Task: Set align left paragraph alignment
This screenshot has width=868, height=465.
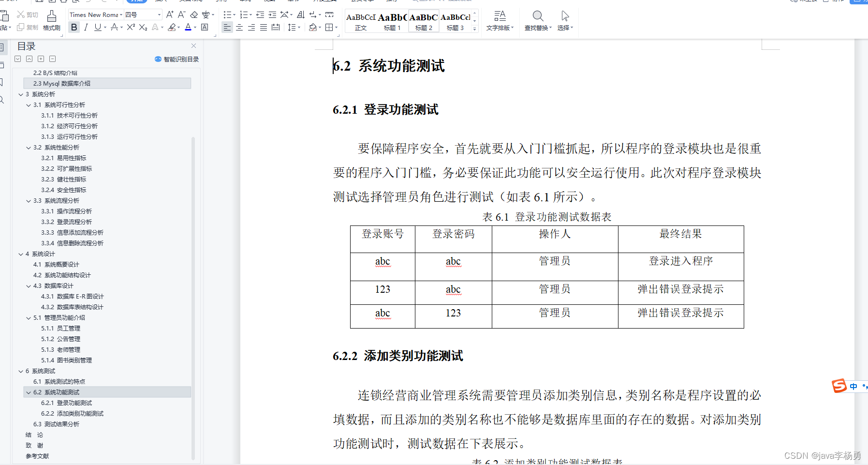Action: click(x=227, y=28)
